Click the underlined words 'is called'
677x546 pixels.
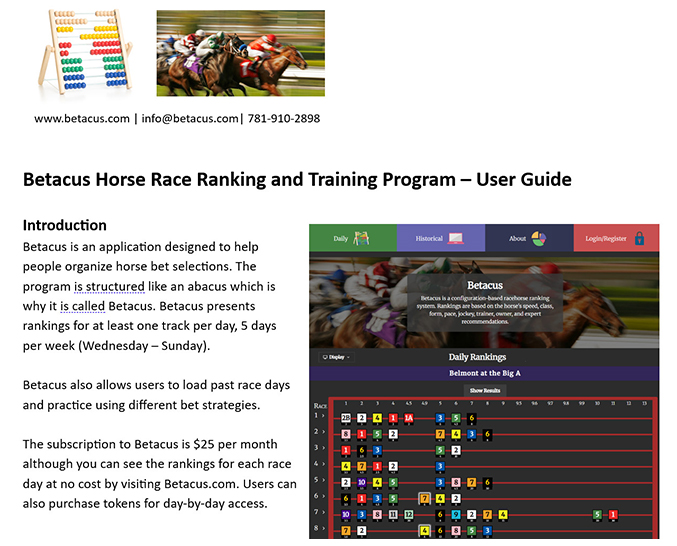pyautogui.click(x=82, y=306)
